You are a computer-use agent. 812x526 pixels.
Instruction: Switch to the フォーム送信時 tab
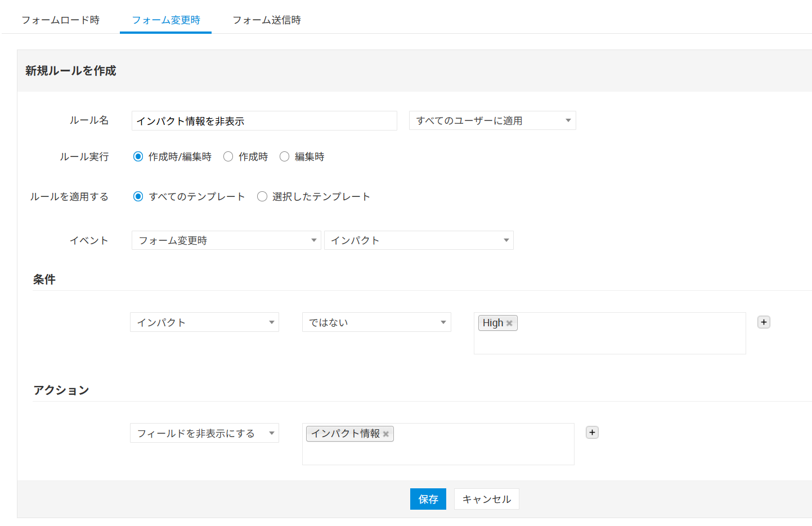(x=267, y=20)
